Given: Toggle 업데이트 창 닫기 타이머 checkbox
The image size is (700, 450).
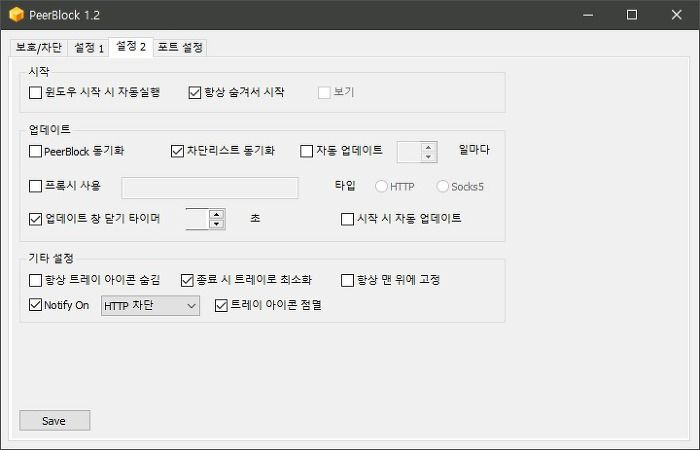Looking at the screenshot, I should click(x=35, y=219).
